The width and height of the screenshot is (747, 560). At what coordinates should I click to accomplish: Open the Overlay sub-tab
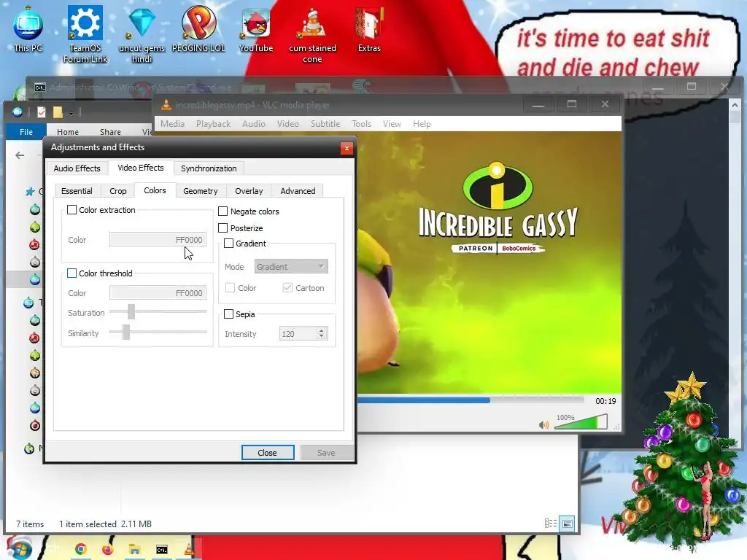(249, 191)
